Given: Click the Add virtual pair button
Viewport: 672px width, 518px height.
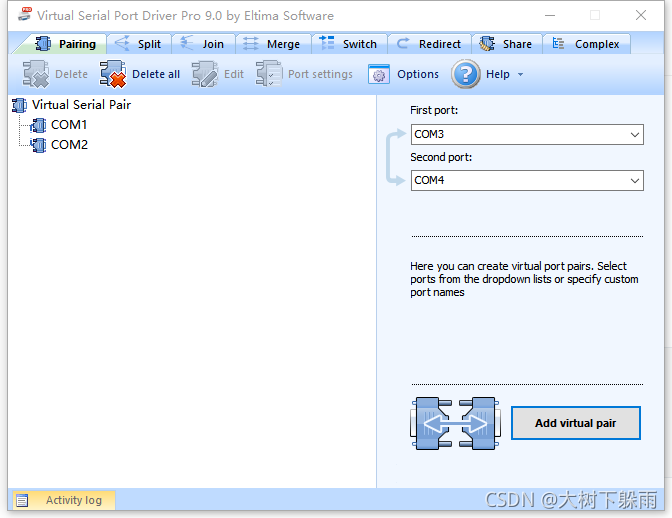Looking at the screenshot, I should (x=576, y=423).
